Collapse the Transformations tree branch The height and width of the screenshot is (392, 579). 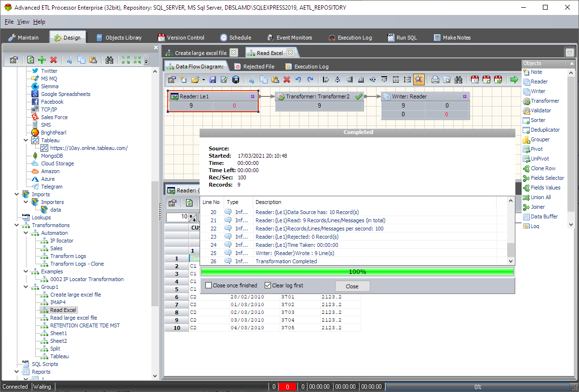tap(16, 225)
